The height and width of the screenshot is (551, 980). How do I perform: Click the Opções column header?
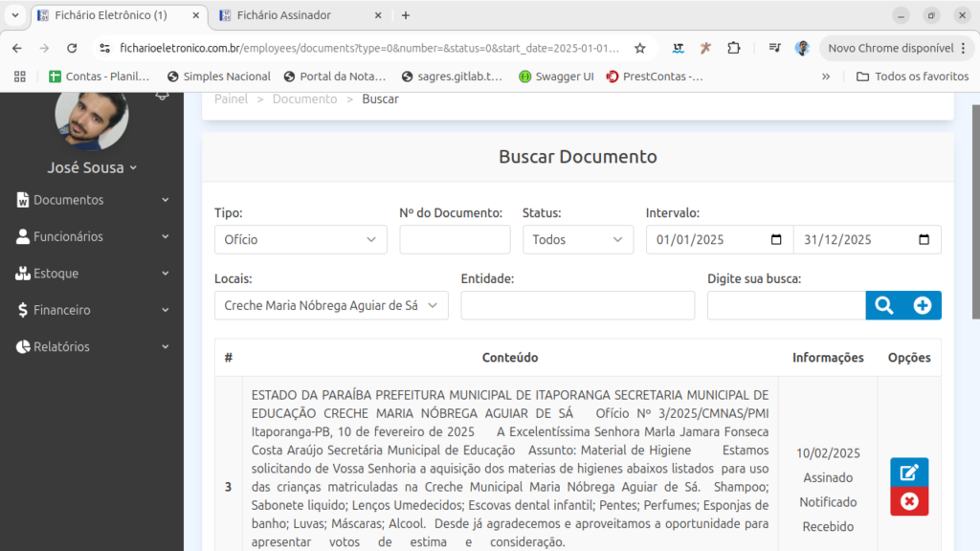(909, 358)
